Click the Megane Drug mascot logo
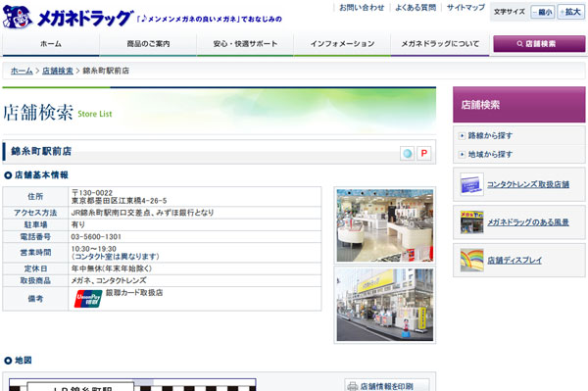The width and height of the screenshot is (588, 391). [18, 17]
